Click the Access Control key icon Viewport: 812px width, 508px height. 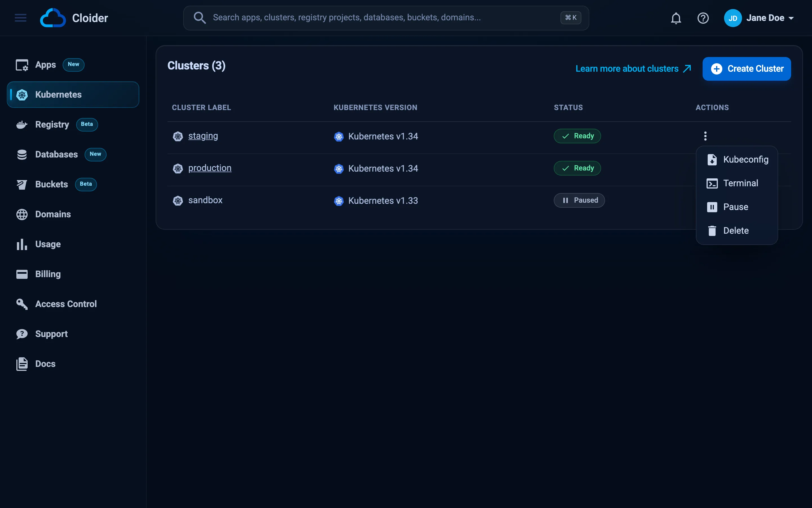click(x=22, y=304)
